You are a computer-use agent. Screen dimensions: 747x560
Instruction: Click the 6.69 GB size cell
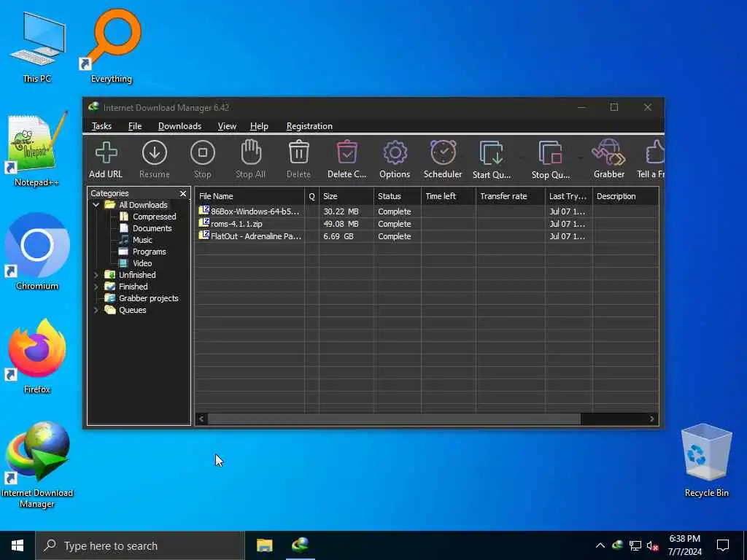point(338,236)
